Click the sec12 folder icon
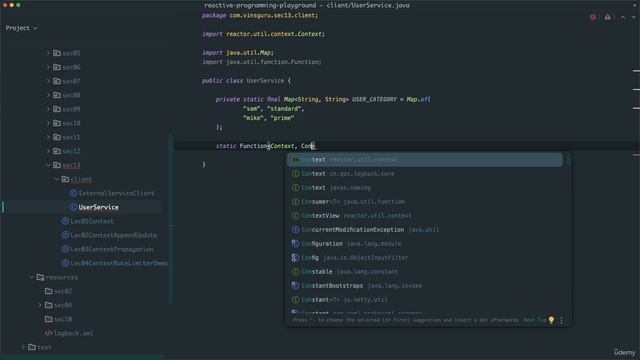 (x=57, y=151)
